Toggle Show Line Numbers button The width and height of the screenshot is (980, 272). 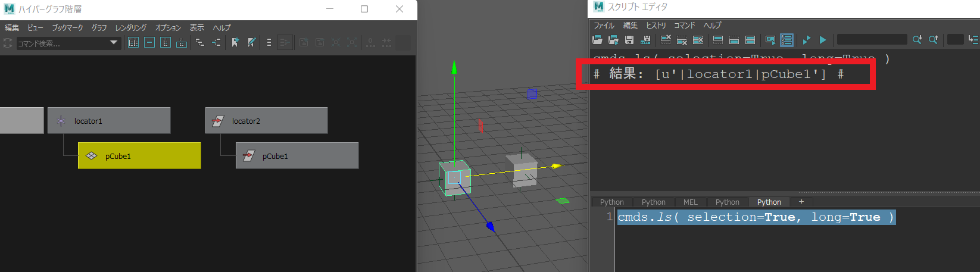(x=787, y=40)
